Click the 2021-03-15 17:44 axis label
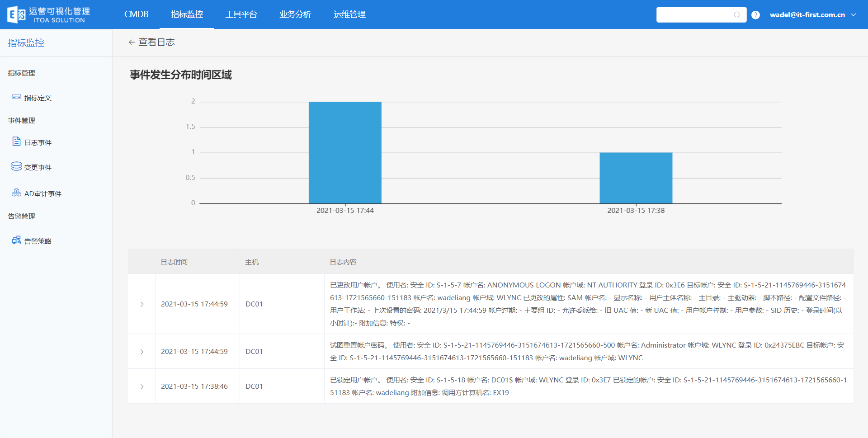The width and height of the screenshot is (868, 438). point(345,210)
